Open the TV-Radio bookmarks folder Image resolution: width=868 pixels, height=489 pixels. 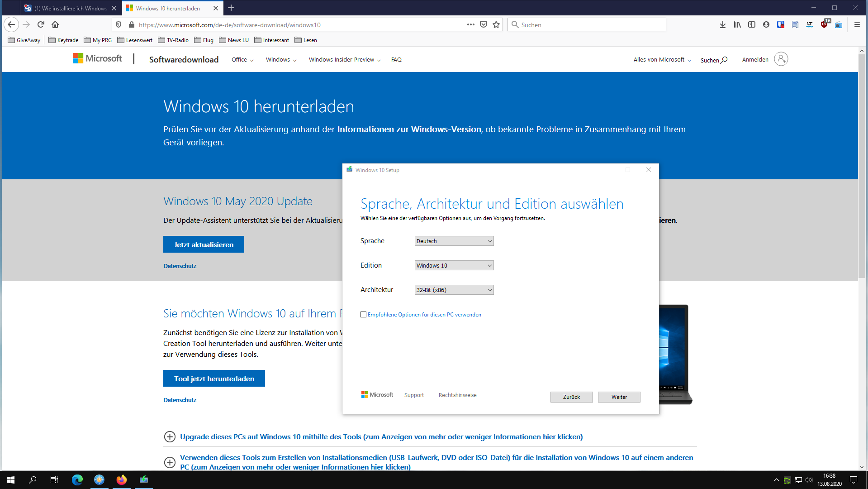(173, 40)
